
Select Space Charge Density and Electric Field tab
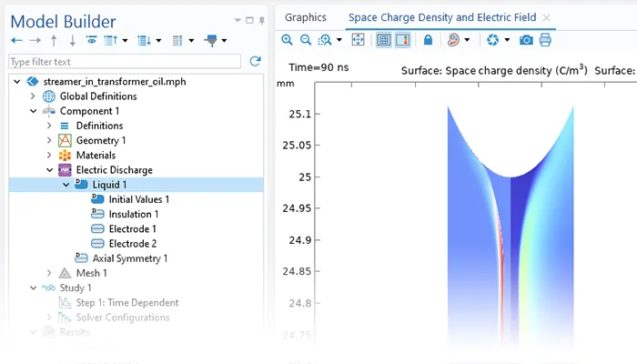click(442, 17)
